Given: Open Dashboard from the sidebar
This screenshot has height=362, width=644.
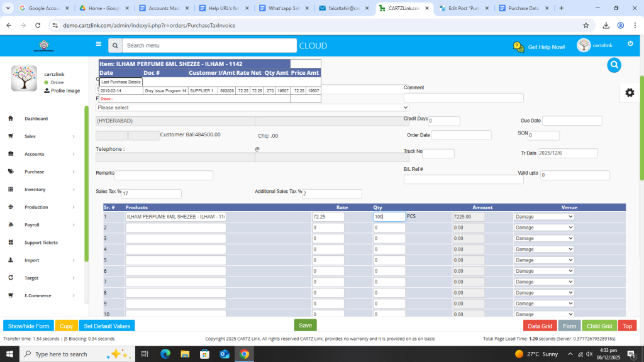Looking at the screenshot, I should (x=36, y=119).
